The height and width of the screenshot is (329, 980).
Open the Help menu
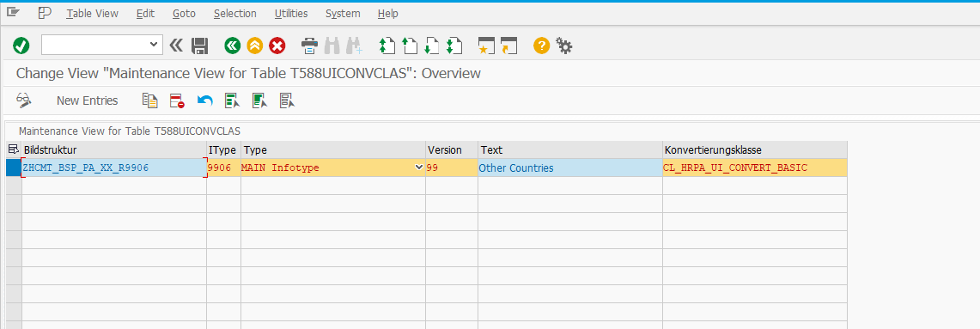(x=388, y=13)
